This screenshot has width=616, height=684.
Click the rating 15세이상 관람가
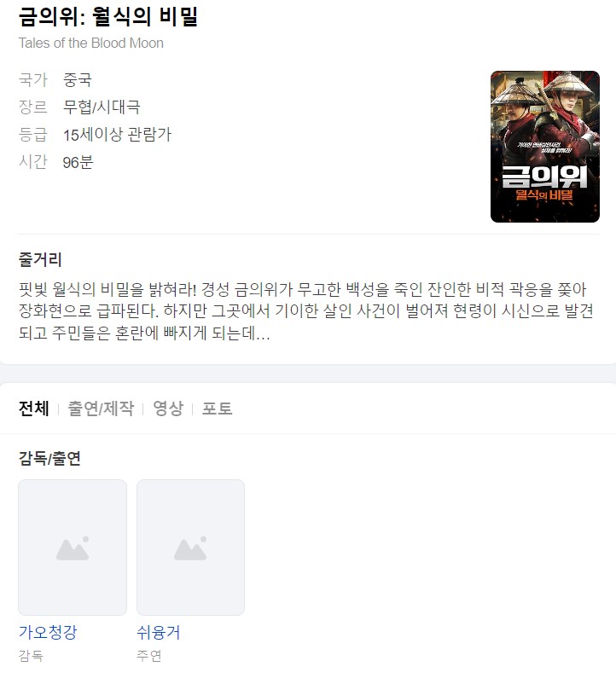(x=118, y=135)
